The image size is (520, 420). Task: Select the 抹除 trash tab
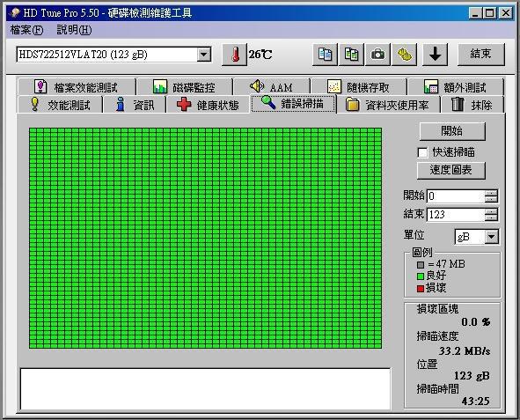[x=472, y=105]
